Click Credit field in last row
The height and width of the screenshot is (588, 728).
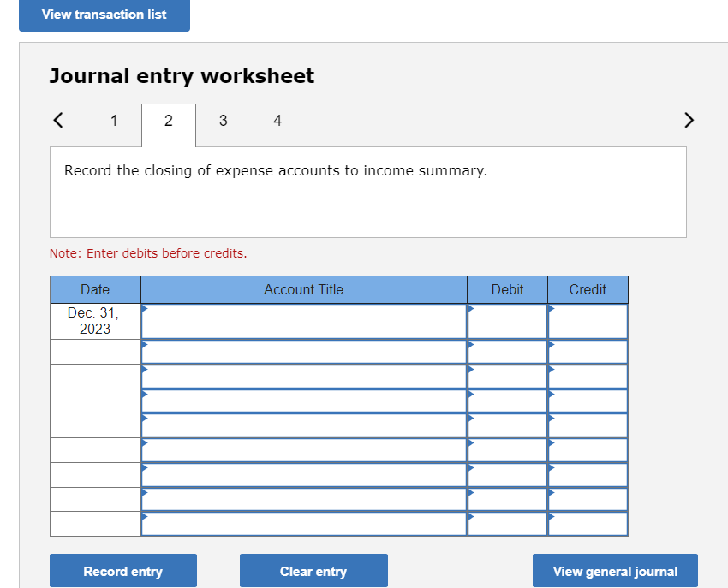pos(588,524)
